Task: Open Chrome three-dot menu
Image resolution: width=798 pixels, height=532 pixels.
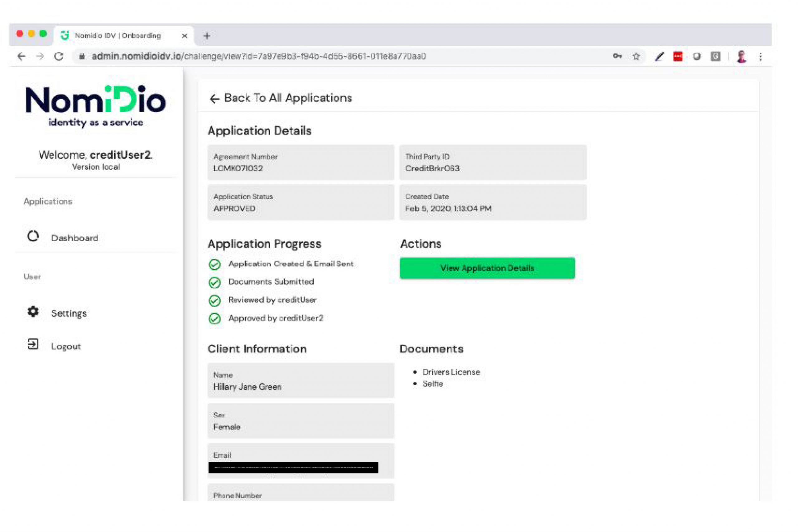Action: tap(761, 57)
